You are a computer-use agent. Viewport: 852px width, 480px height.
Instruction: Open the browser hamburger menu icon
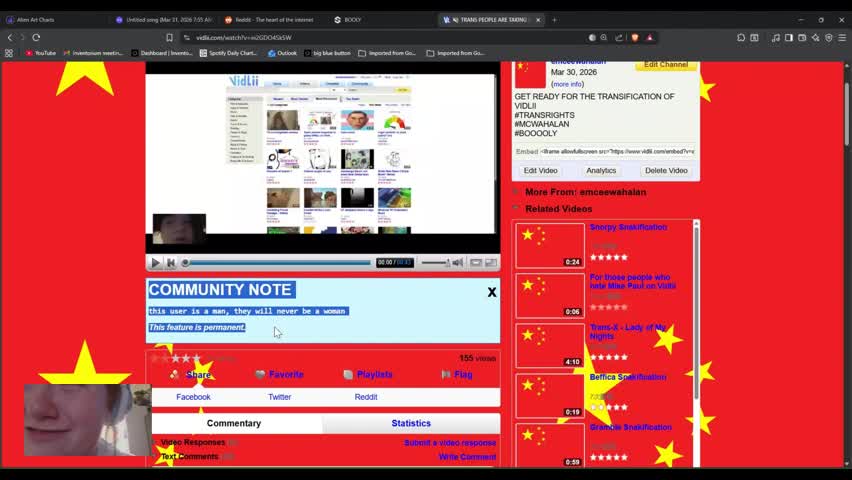pyautogui.click(x=842, y=38)
